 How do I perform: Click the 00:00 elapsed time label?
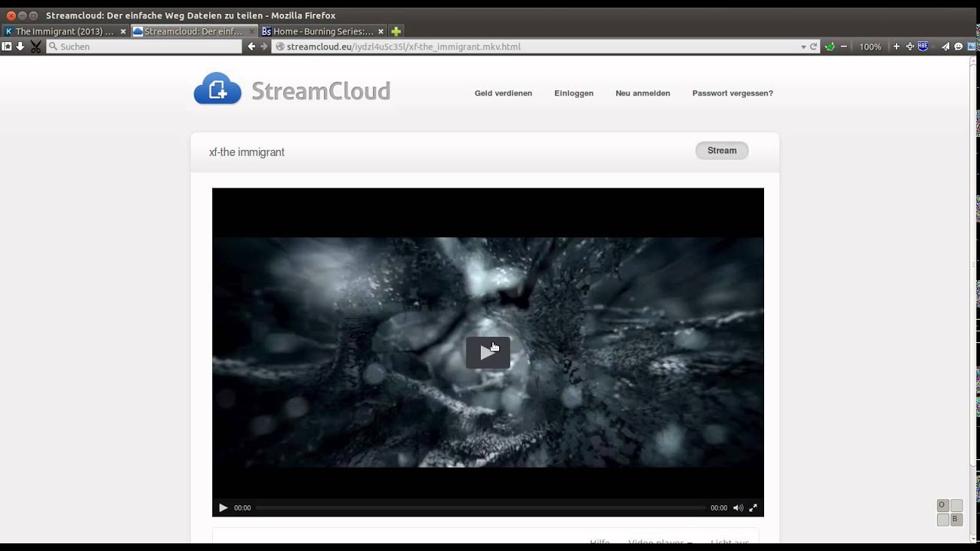[x=243, y=508]
